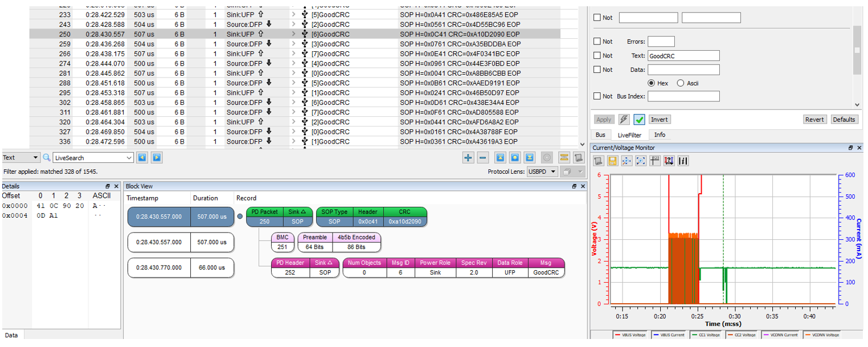
Task: Jump to next search match arrow
Action: 157,158
